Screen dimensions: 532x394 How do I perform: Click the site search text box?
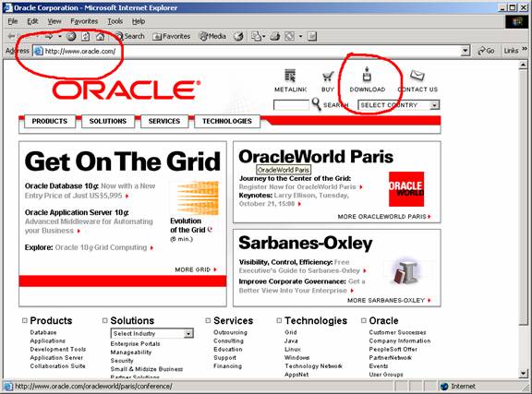coord(291,105)
